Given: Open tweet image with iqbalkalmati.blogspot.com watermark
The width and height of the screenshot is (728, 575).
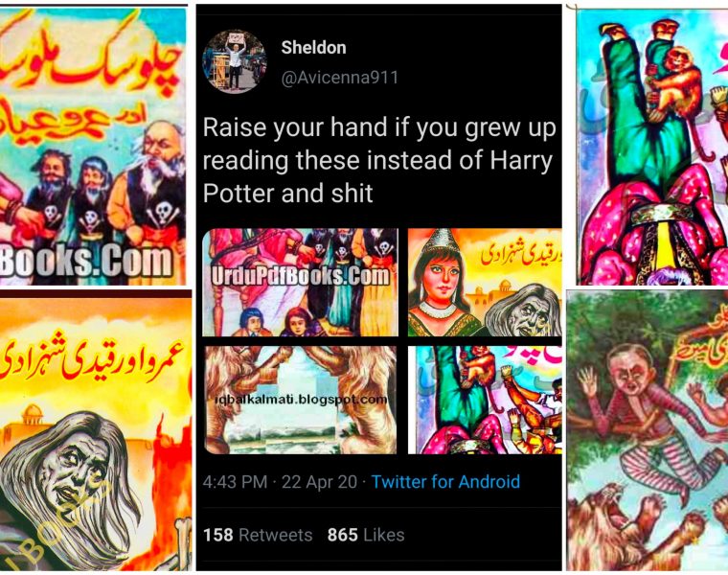Looking at the screenshot, I should click(x=301, y=400).
